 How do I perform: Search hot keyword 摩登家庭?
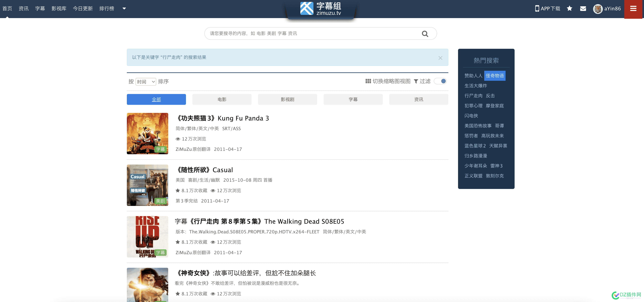coord(495,106)
